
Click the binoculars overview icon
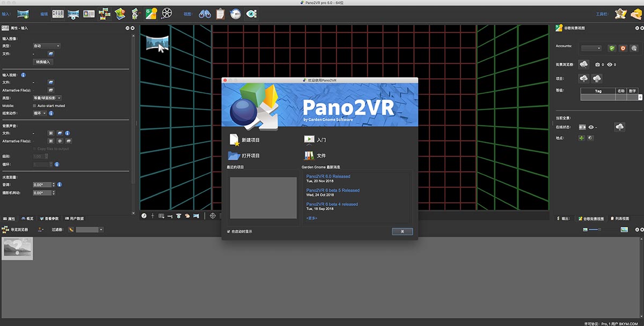pyautogui.click(x=204, y=14)
